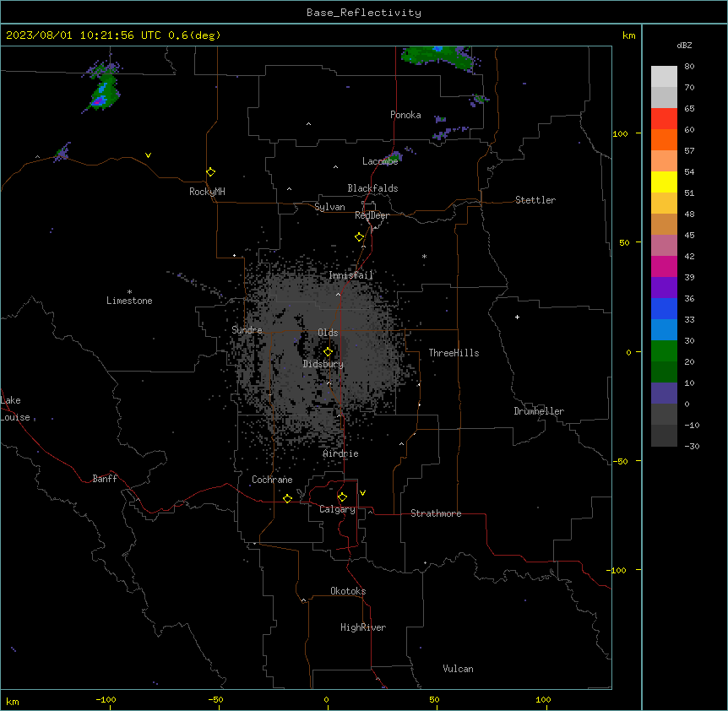Click the yellow diamond marker below Cochrane
This screenshot has height=711, width=728.
pyautogui.click(x=287, y=498)
